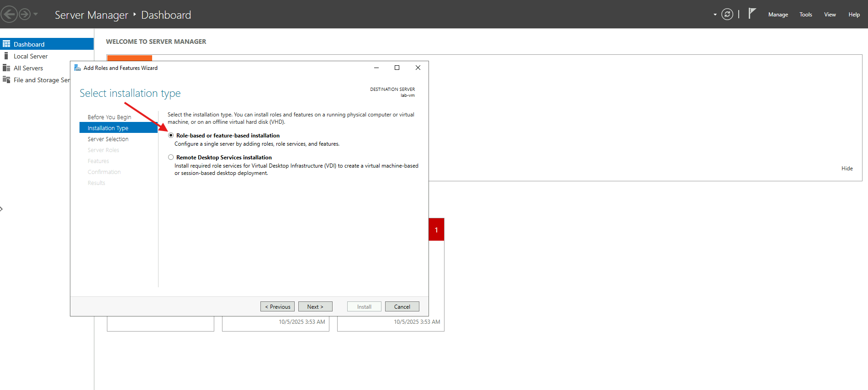Open the Tools menu

[806, 15]
